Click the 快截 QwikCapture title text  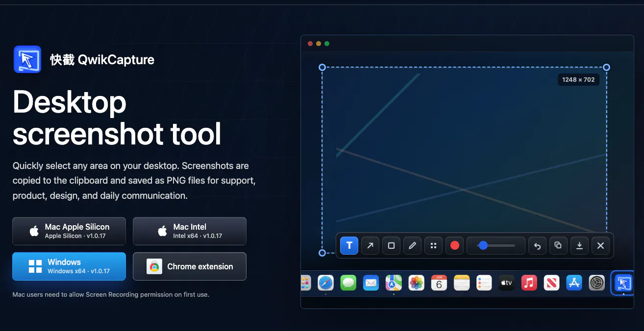[102, 60]
